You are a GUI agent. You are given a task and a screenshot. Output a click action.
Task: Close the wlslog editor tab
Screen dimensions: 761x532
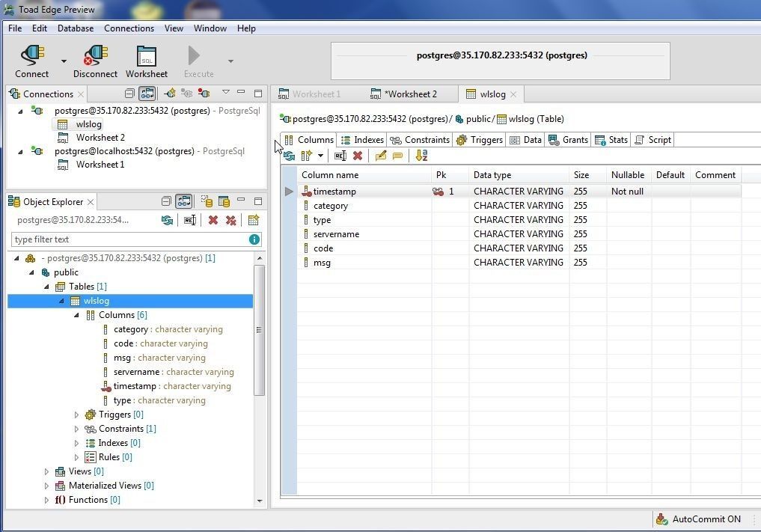click(x=513, y=94)
